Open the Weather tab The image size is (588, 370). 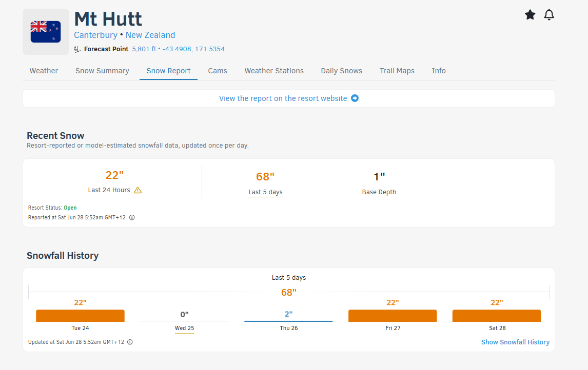click(44, 71)
